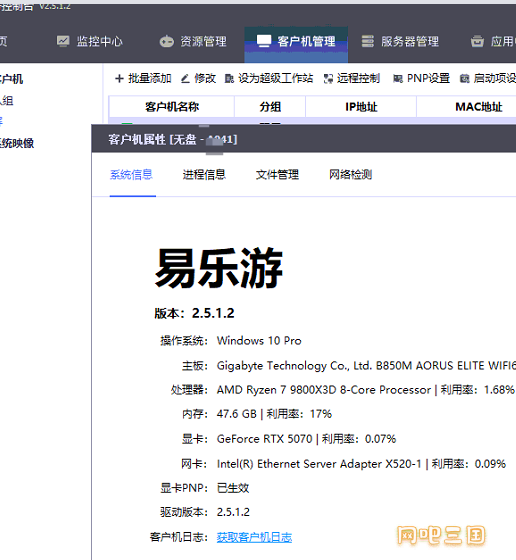Screen dimensions: 516x560
Task: Click the 客户机属性 dialog title bar
Action: (304, 139)
